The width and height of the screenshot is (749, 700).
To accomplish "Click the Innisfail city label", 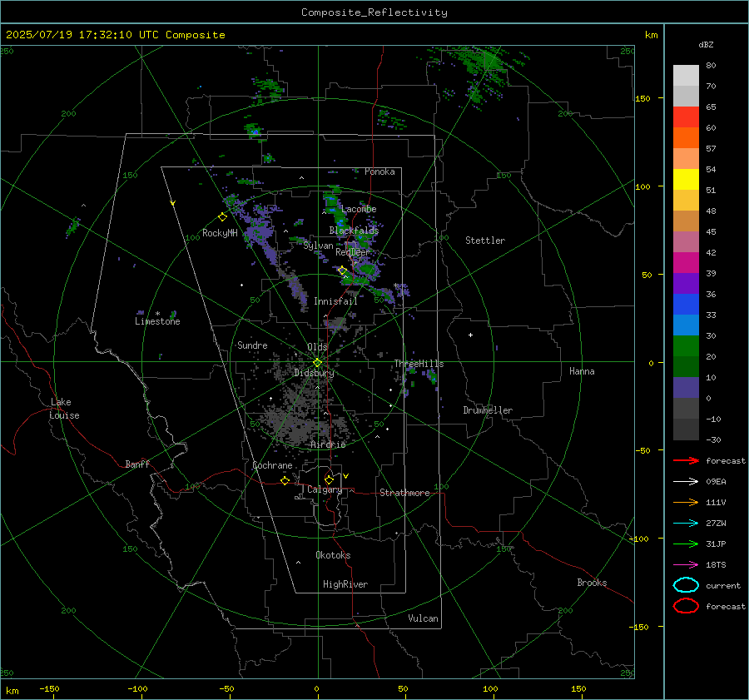I will (335, 301).
